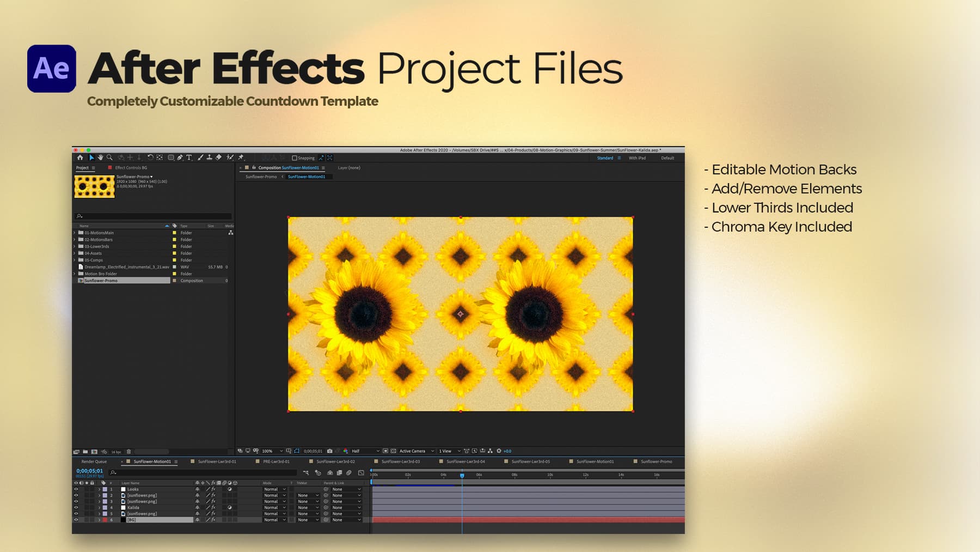Open the 1 View layout dropdown
This screenshot has height=552, width=980.
(450, 451)
